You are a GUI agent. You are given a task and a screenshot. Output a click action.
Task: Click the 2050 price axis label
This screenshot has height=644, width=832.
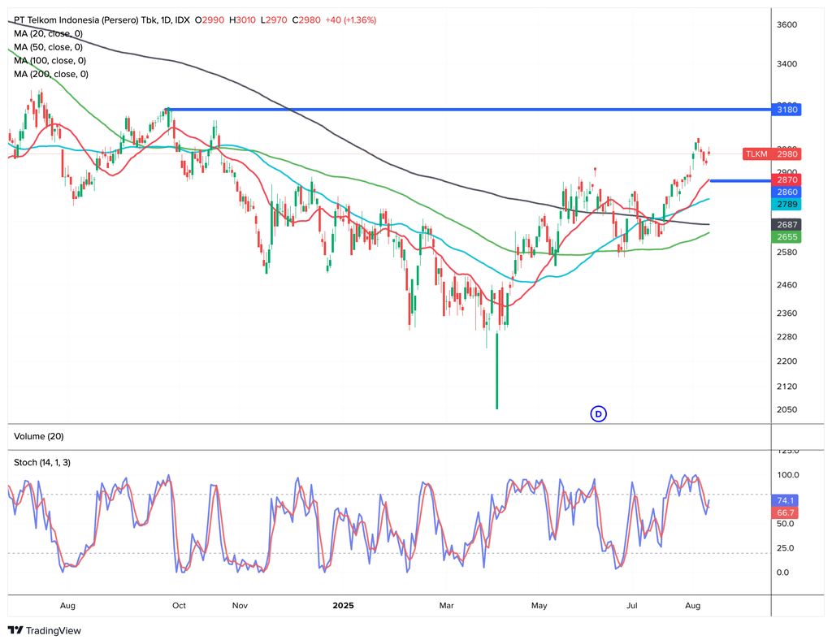coord(786,409)
